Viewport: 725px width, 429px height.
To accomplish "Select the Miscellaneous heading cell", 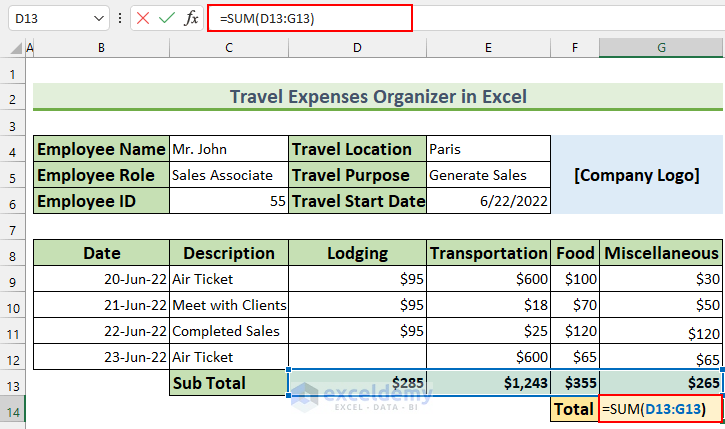I will pyautogui.click(x=661, y=253).
